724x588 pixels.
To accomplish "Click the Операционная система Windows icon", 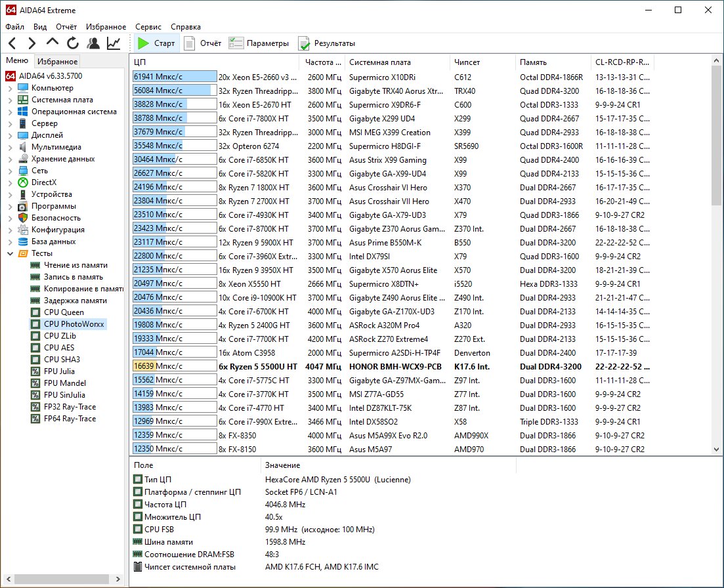I will pos(23,111).
